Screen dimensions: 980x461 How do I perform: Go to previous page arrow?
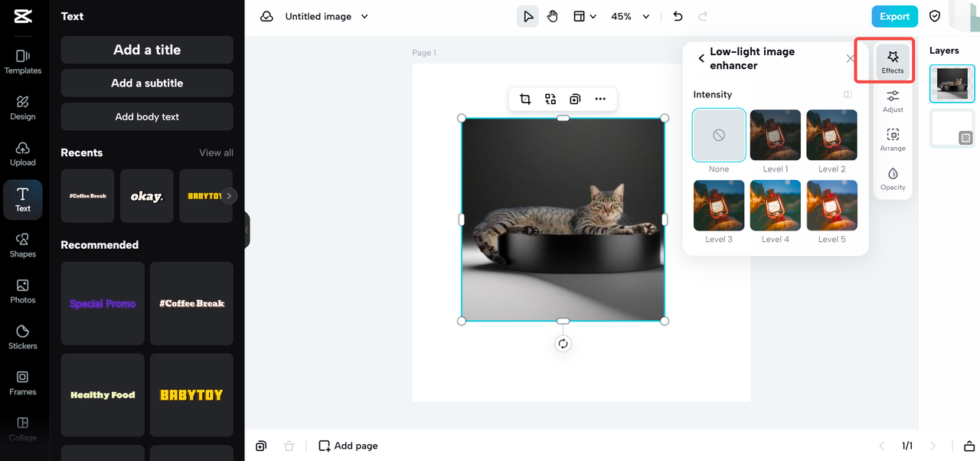881,446
